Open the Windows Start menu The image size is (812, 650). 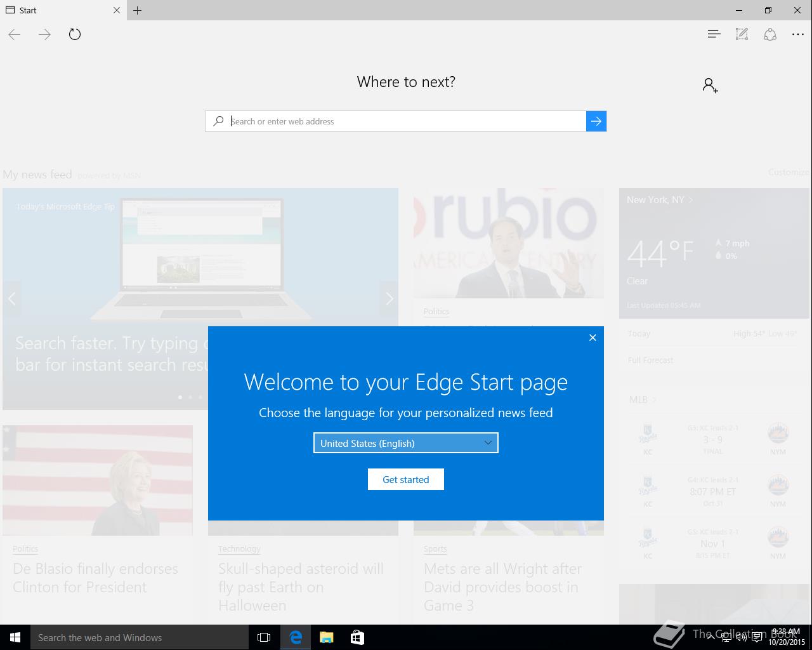point(15,637)
